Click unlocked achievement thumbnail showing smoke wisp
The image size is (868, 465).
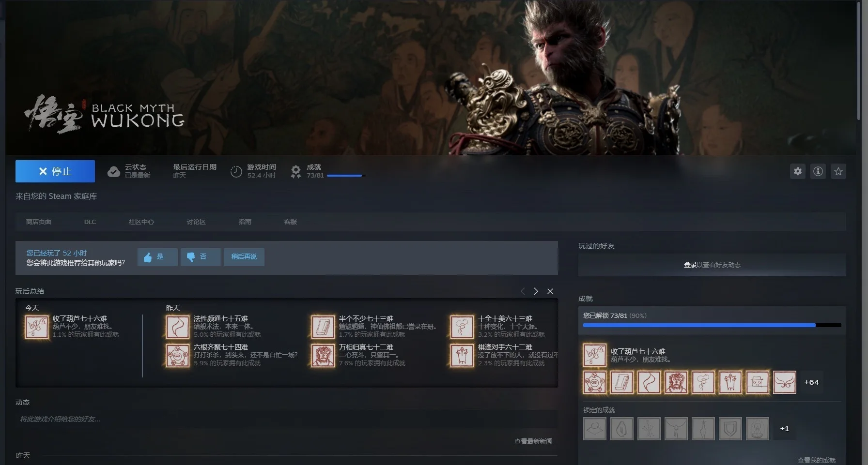pos(703,382)
